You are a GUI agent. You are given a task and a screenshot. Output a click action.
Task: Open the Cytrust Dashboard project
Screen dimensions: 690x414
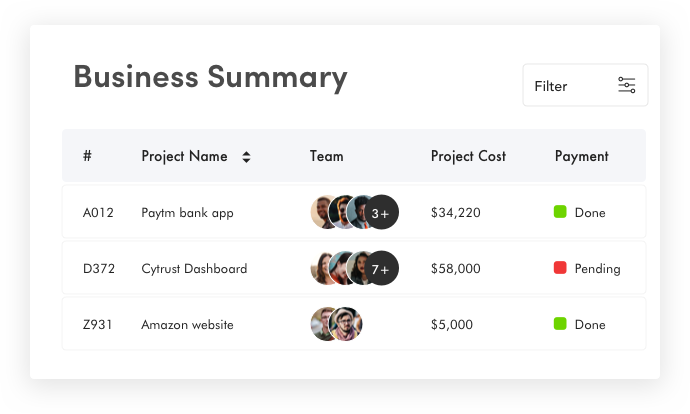point(194,269)
